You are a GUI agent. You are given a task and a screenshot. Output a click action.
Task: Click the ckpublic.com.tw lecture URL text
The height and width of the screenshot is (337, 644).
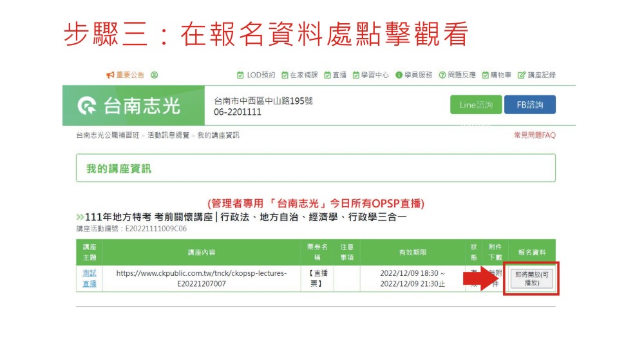tap(201, 278)
